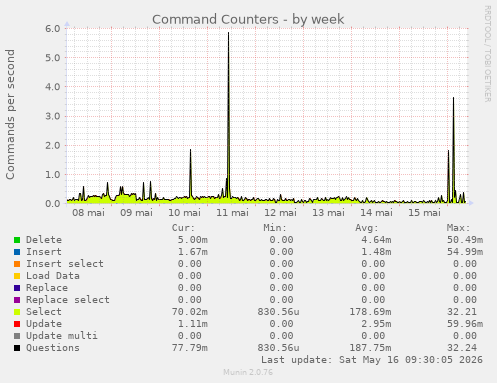Click the 'Avg:' column header
Image resolution: width=497 pixels, height=383 pixels.
point(367,228)
